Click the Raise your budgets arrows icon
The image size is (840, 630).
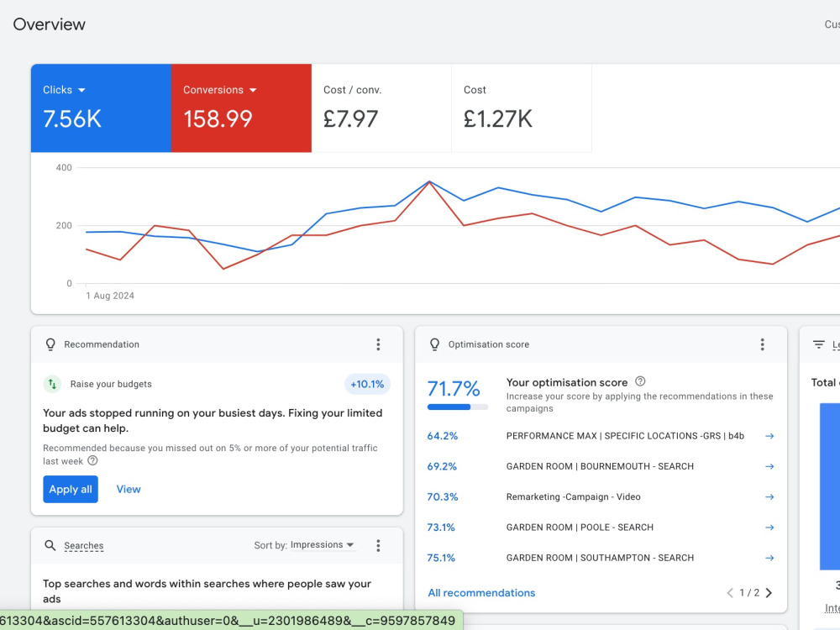coord(52,384)
